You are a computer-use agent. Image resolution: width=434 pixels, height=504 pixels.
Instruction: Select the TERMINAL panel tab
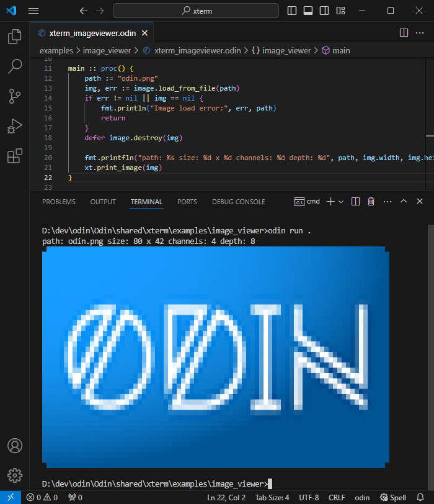pyautogui.click(x=146, y=202)
